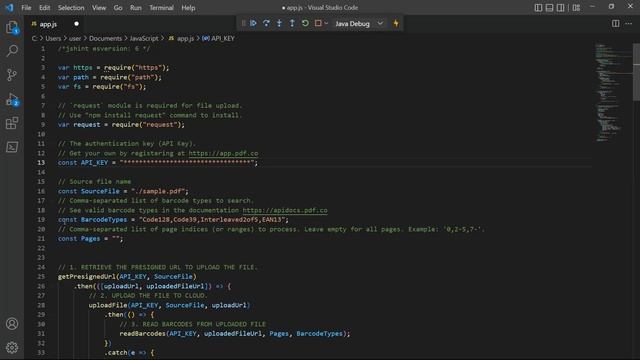
Task: Click the debug Step Out button
Action: pyautogui.click(x=292, y=24)
